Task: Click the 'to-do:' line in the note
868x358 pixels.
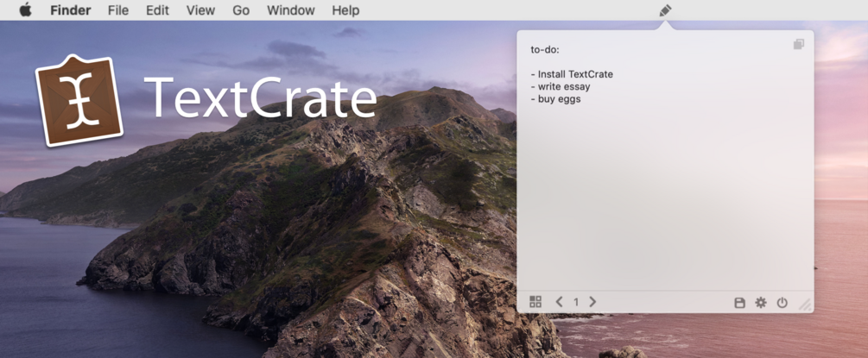Action: tap(545, 50)
